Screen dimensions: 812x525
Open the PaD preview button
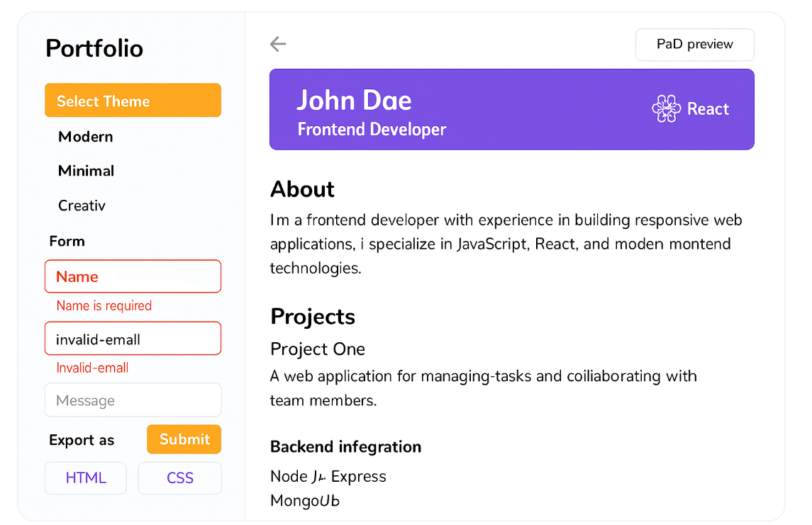coord(694,45)
